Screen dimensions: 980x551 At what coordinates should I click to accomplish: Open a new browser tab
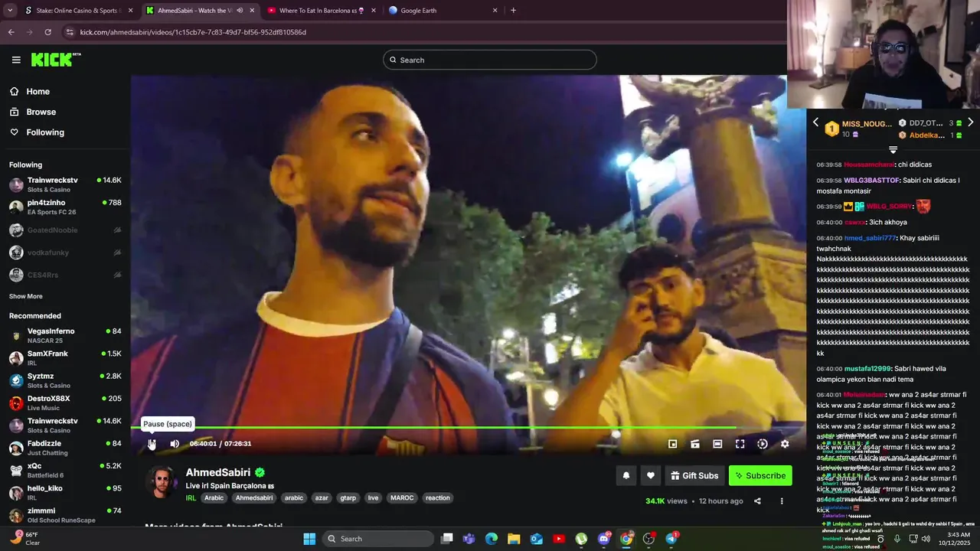pyautogui.click(x=513, y=11)
